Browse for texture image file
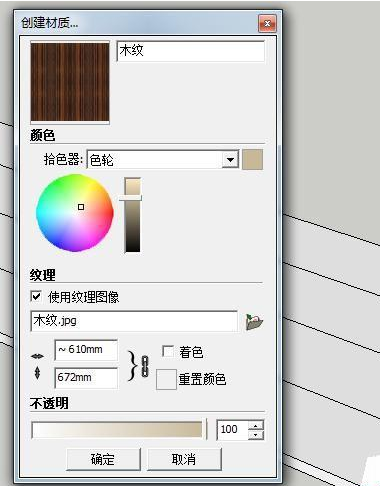Image resolution: width=380 pixels, height=486 pixels. click(x=254, y=322)
